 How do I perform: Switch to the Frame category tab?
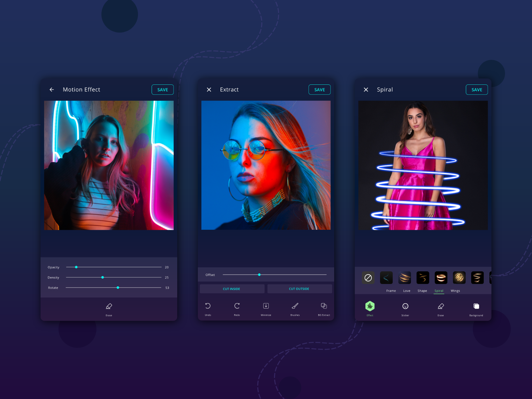pyautogui.click(x=391, y=291)
